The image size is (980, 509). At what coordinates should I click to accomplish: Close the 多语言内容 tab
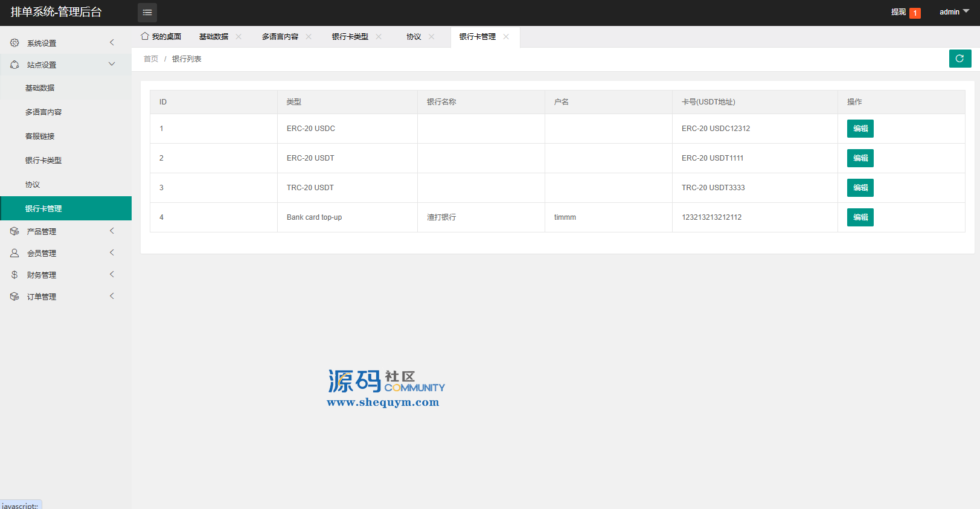tap(309, 37)
